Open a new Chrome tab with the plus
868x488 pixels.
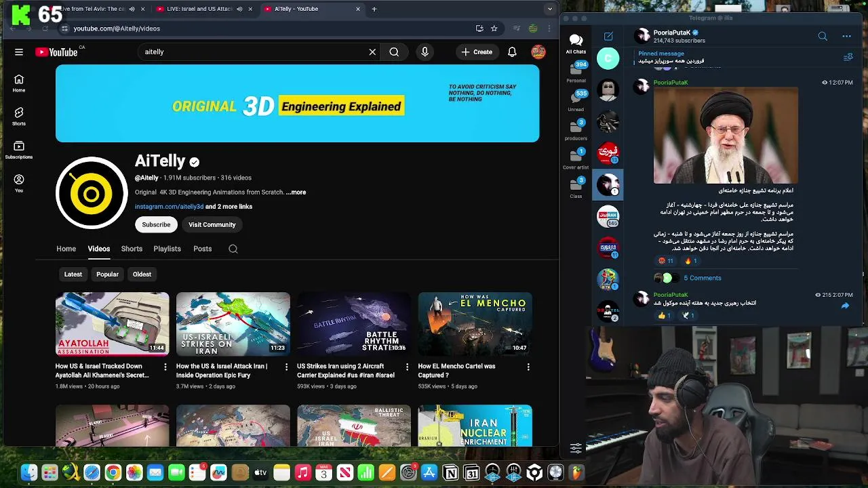point(374,9)
